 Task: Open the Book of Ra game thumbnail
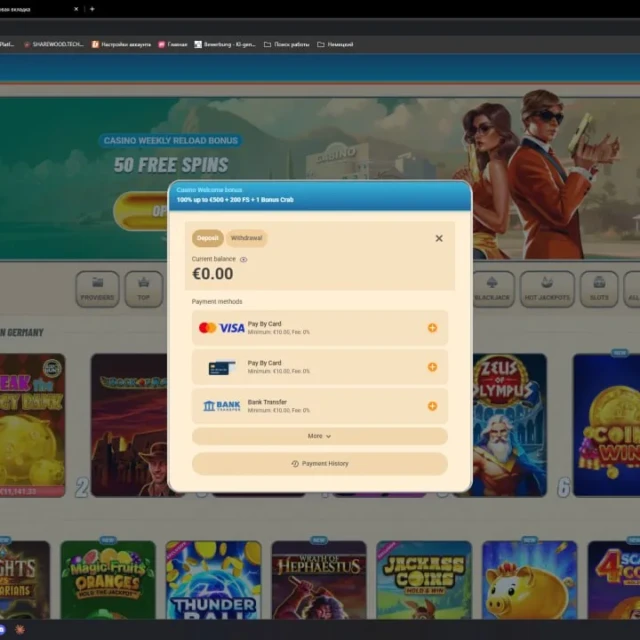point(129,425)
